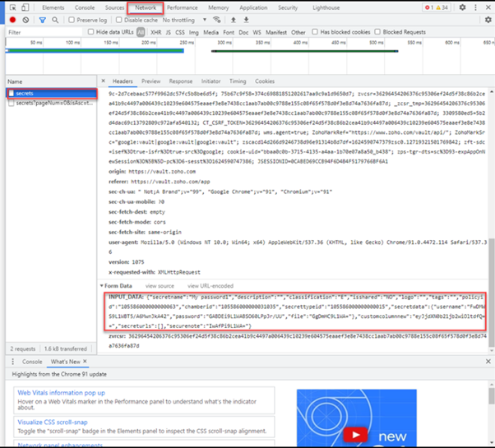Filter requests by XHR
This screenshot has height=448, width=495.
[x=155, y=32]
